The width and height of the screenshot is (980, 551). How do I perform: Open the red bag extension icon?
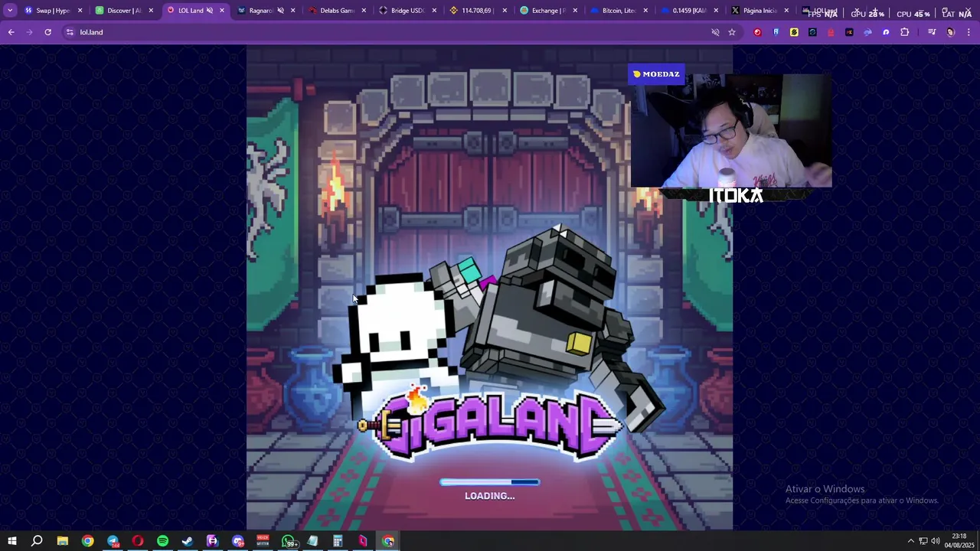831,32
